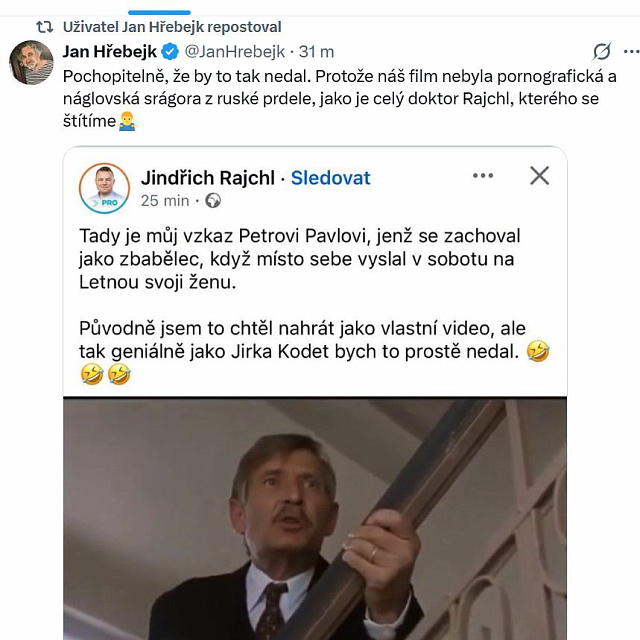Screen dimensions: 640x640
Task: Click the Grok icon on the tweet
Action: pyautogui.click(x=602, y=51)
